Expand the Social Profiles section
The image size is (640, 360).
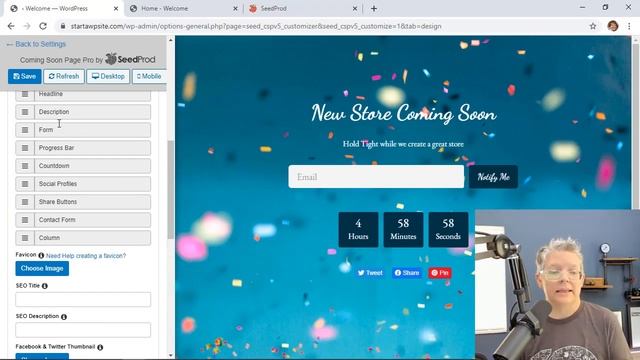point(83,184)
